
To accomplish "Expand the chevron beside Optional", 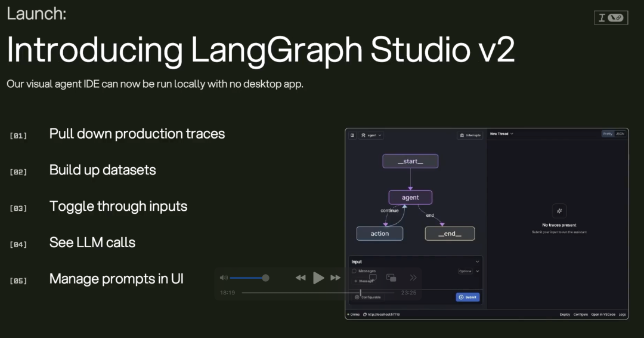I will pos(477,271).
